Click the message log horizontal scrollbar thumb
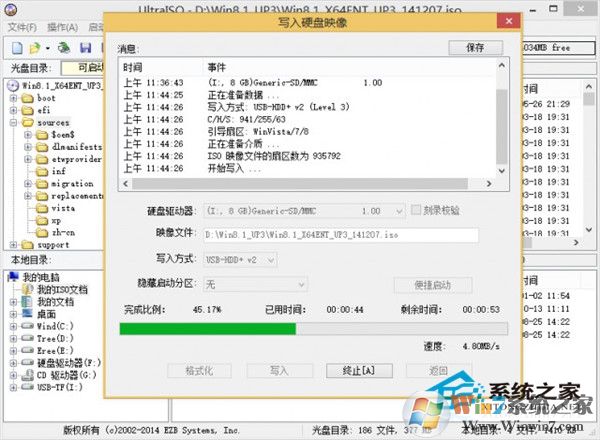600x440 pixels. pyautogui.click(x=300, y=184)
